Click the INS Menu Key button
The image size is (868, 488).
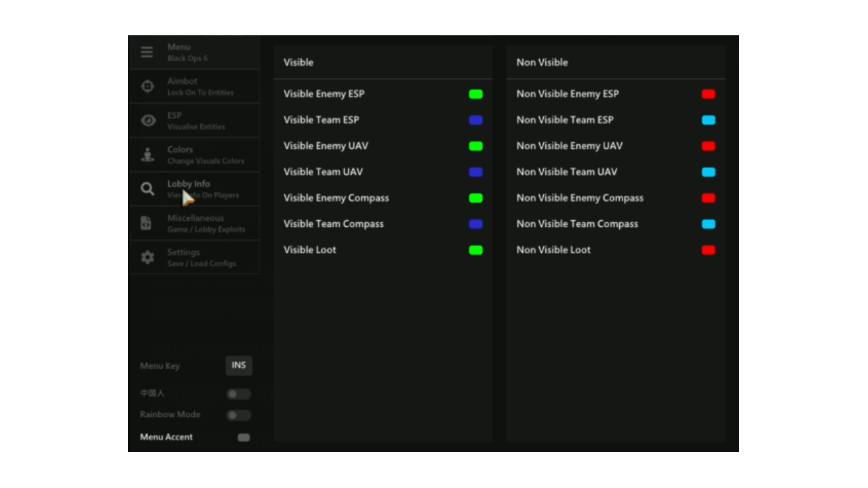tap(239, 365)
